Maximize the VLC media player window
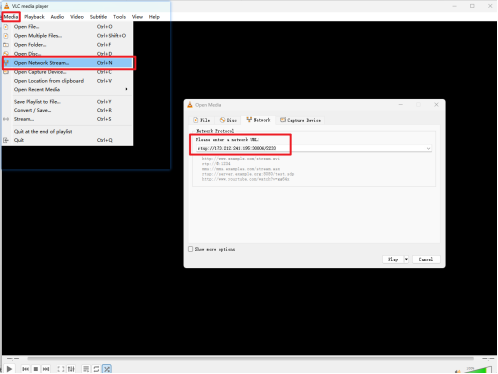This screenshot has width=498, height=374. 472,6
